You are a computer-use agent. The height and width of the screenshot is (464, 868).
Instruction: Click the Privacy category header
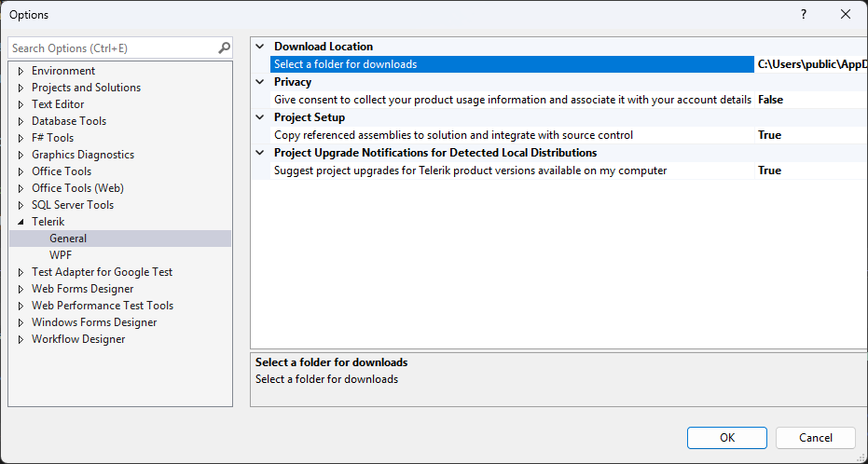click(x=293, y=82)
